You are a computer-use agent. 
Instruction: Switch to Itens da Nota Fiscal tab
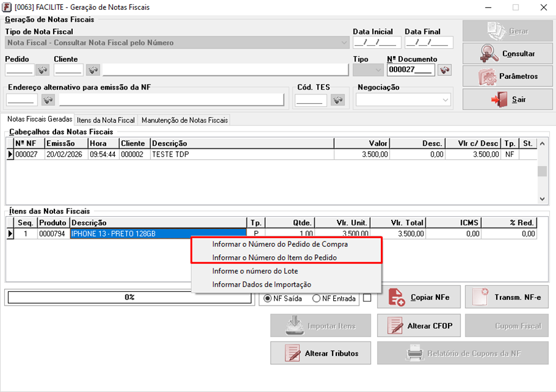pos(106,120)
